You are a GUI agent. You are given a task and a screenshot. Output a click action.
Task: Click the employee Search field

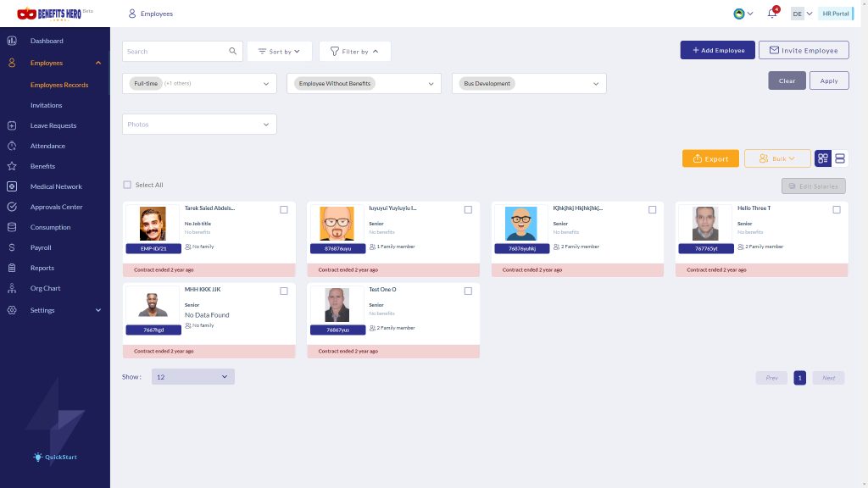pos(182,52)
